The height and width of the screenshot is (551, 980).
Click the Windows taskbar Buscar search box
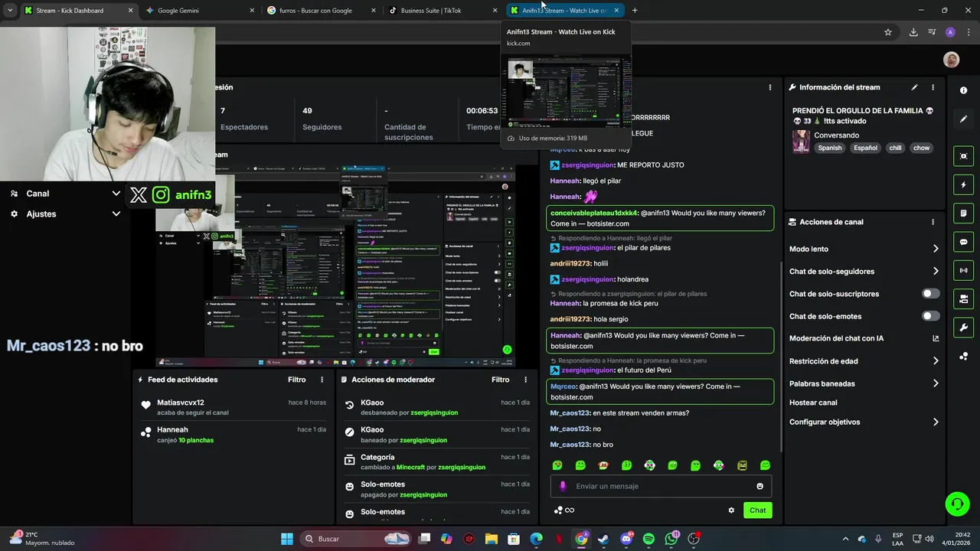[357, 539]
